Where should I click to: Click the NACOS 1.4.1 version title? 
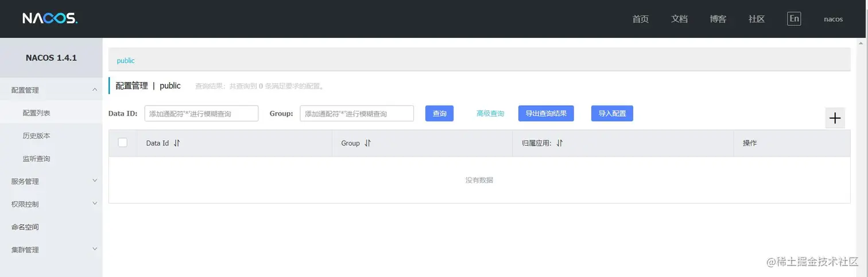coord(51,58)
